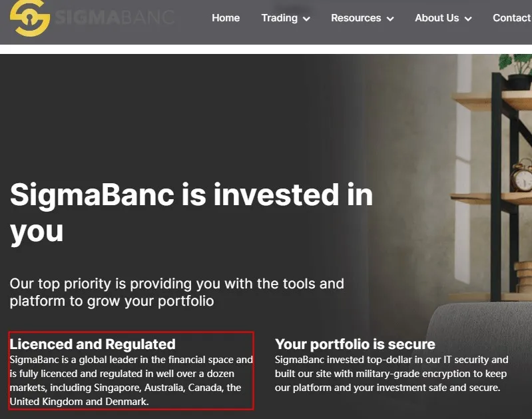Expand the About Us dropdown chevron
This screenshot has width=532, height=419.
468,19
